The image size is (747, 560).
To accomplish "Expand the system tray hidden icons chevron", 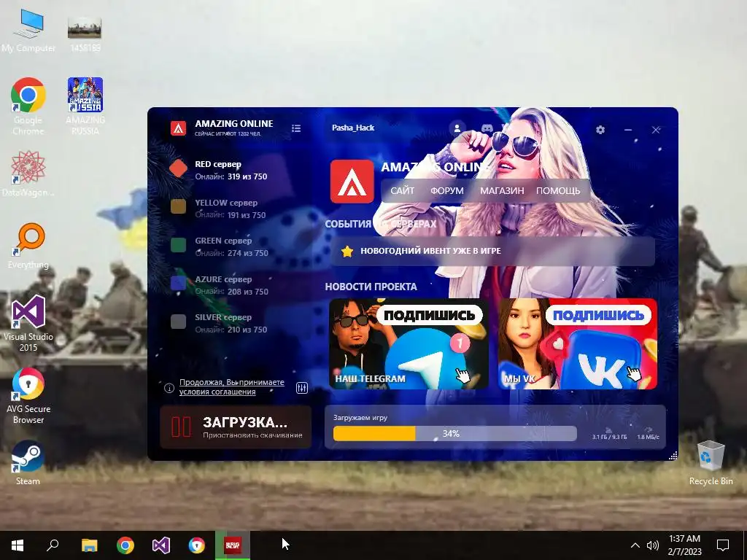I will (x=635, y=545).
